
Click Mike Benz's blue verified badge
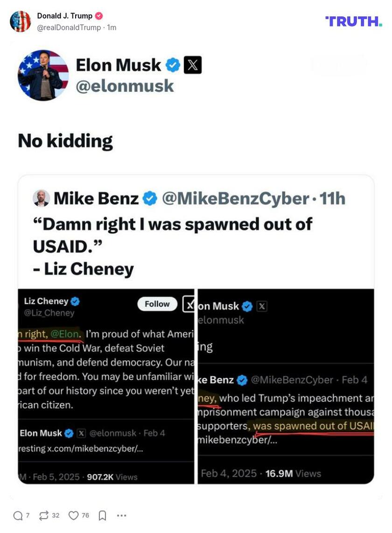[149, 199]
